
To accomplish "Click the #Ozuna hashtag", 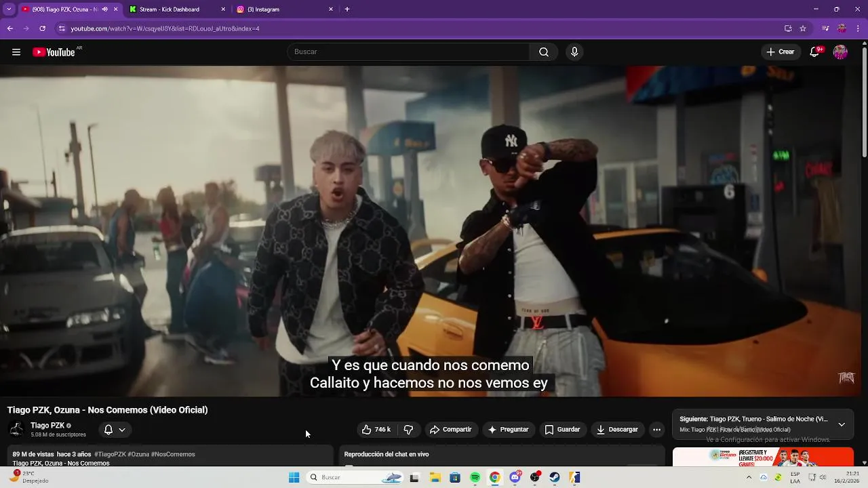I will [x=138, y=454].
